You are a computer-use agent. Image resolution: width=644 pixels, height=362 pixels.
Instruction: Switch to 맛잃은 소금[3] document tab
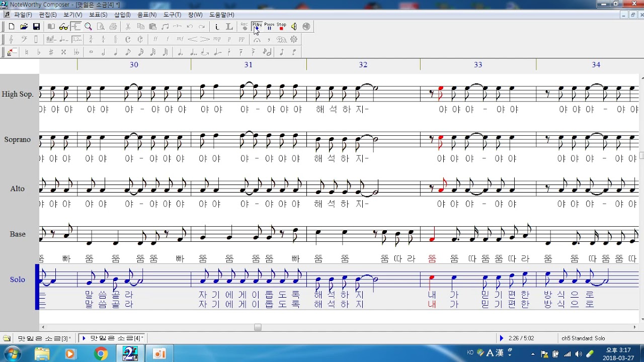tap(44, 338)
